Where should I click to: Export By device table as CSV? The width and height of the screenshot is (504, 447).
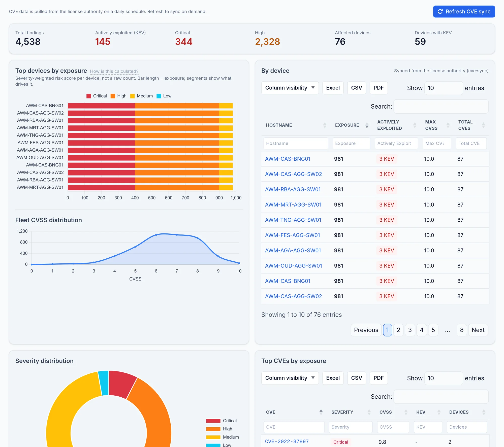357,88
